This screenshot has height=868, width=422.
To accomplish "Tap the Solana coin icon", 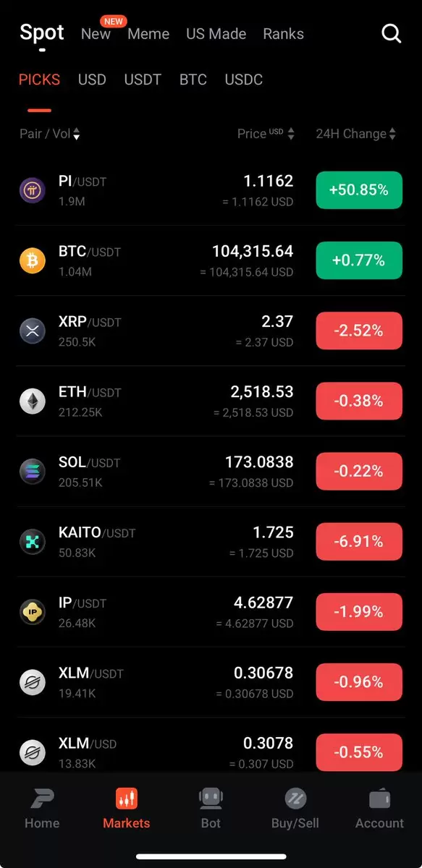I will pos(32,471).
